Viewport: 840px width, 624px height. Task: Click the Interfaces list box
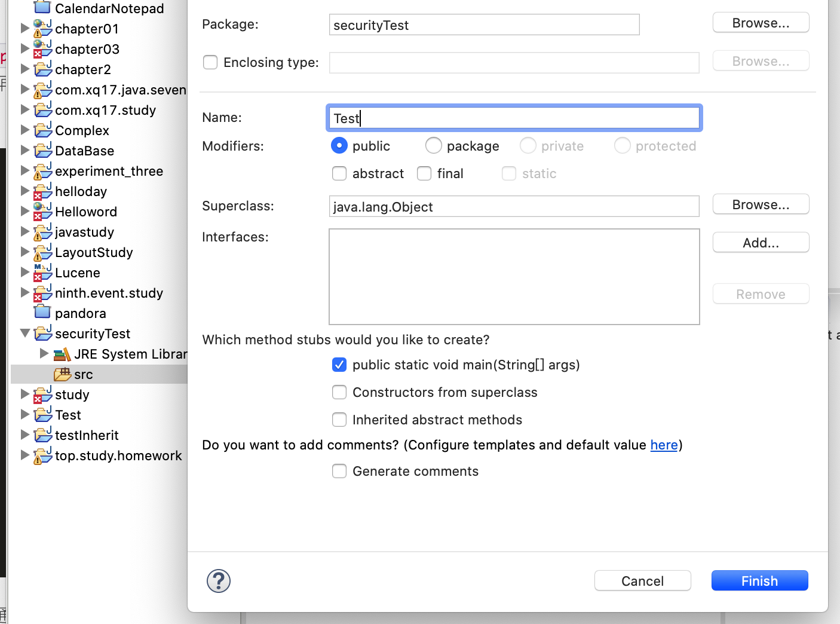(514, 277)
